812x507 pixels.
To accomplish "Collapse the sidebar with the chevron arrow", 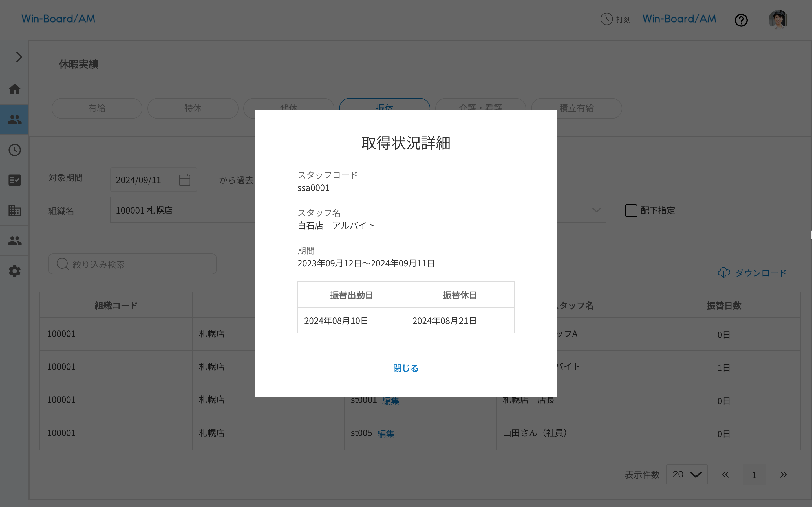I will point(19,57).
